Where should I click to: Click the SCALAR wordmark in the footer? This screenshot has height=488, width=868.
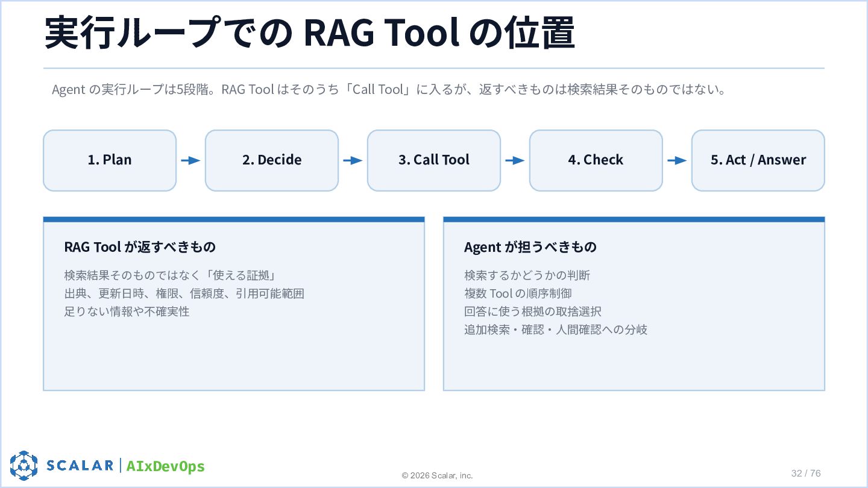(x=80, y=466)
